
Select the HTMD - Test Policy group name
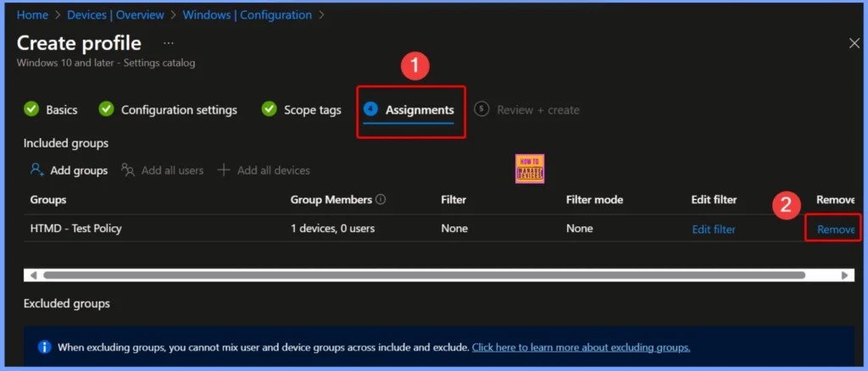pyautogui.click(x=75, y=229)
